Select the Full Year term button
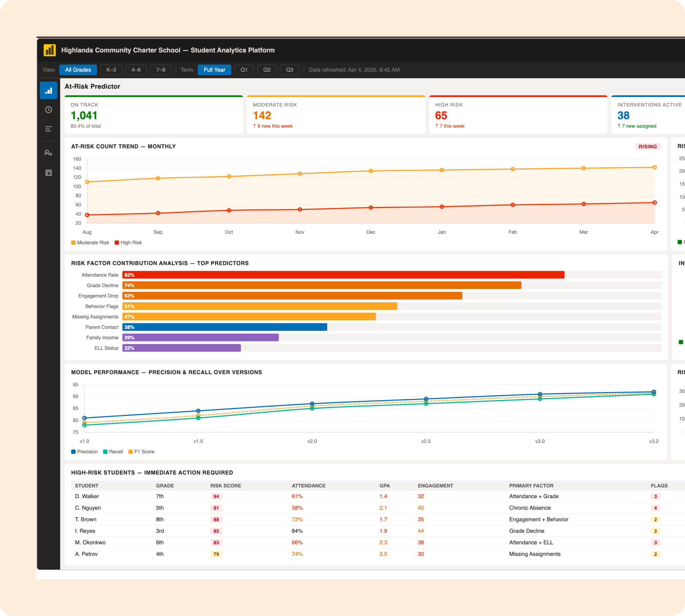 pyautogui.click(x=214, y=70)
